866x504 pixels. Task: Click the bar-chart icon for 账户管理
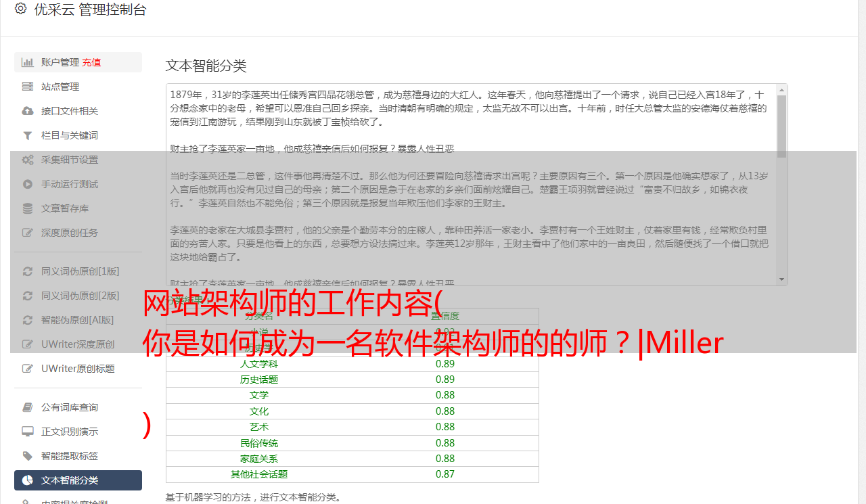point(28,62)
